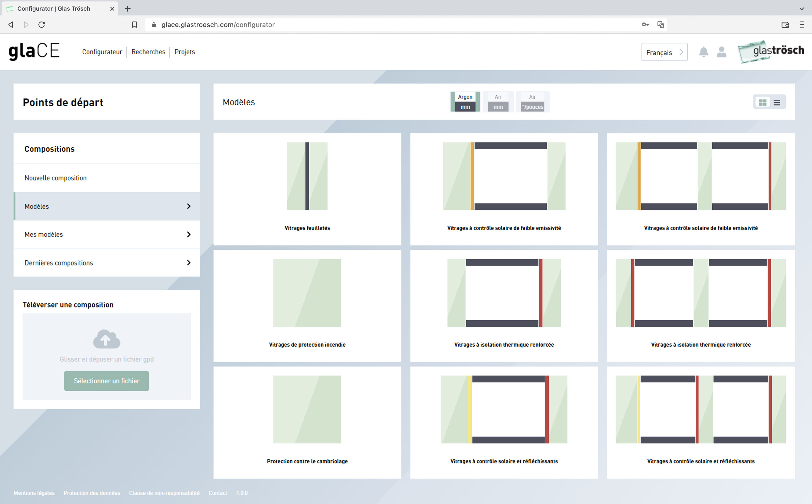Bookmark this page
The height and width of the screenshot is (504, 812).
(x=134, y=25)
